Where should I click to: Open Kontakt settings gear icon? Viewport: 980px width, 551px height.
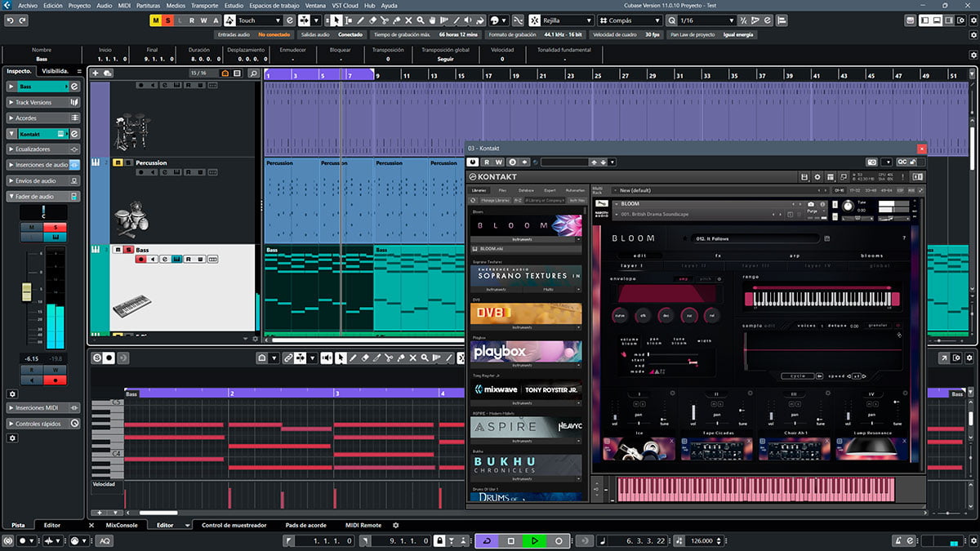[x=817, y=176]
